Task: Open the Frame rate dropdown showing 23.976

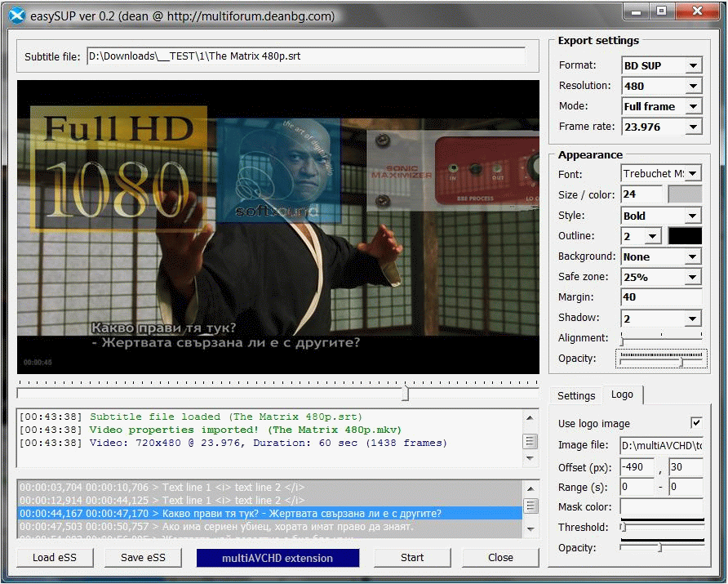Action: click(x=661, y=127)
